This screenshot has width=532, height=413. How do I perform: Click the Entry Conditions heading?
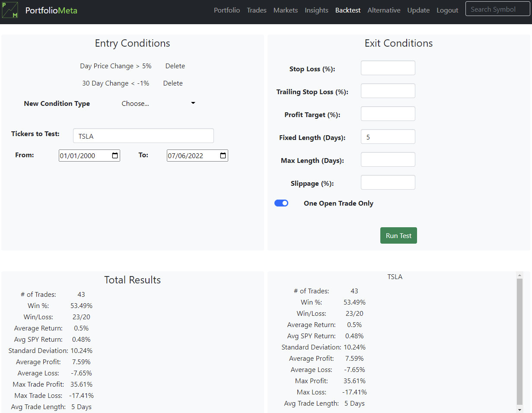click(133, 43)
